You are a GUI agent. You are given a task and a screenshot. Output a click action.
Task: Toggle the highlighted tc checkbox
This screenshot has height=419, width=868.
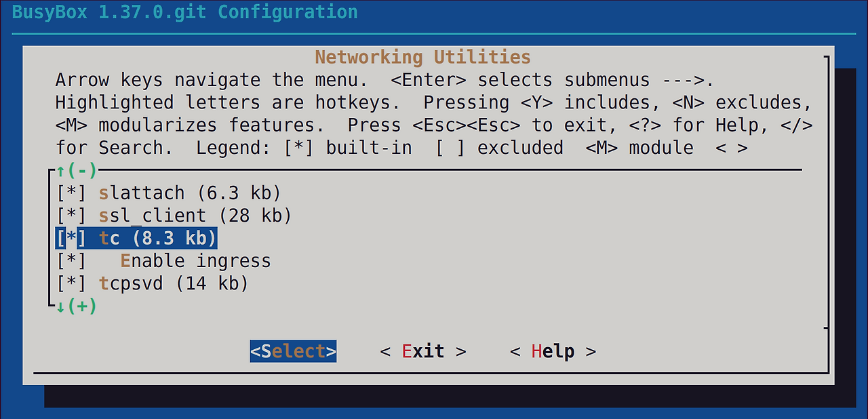(x=71, y=238)
